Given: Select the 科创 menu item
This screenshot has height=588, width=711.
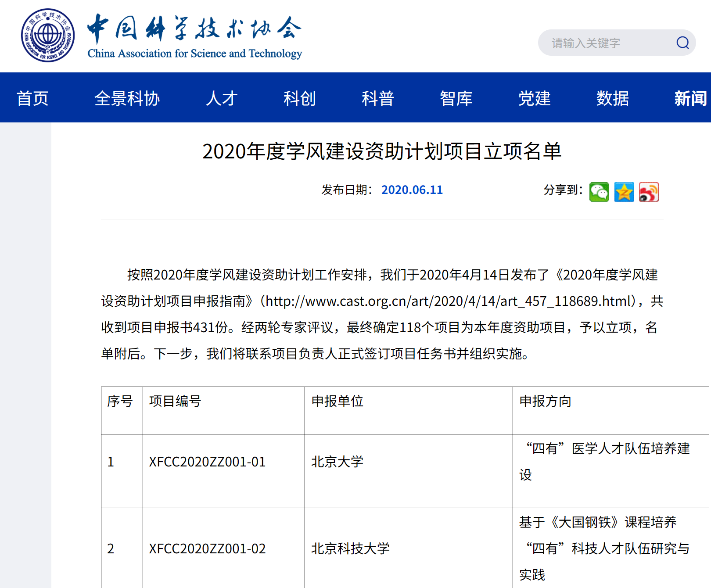Looking at the screenshot, I should pyautogui.click(x=300, y=98).
